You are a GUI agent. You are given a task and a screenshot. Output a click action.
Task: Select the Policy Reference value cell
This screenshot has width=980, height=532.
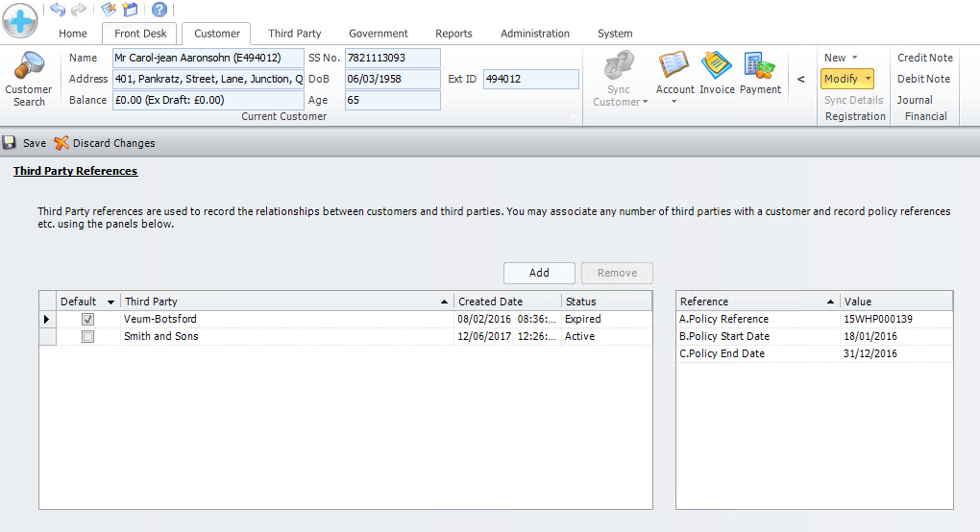pyautogui.click(x=895, y=319)
